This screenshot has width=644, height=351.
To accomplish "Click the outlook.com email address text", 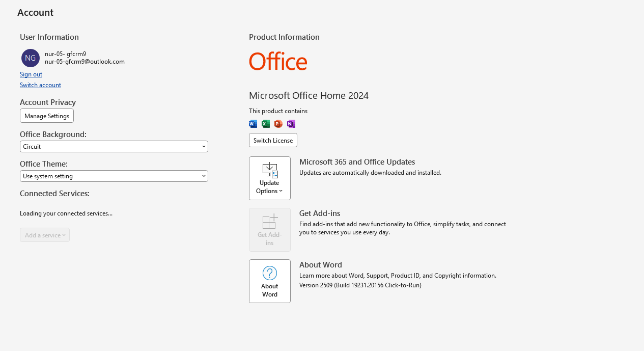I will click(x=85, y=62).
